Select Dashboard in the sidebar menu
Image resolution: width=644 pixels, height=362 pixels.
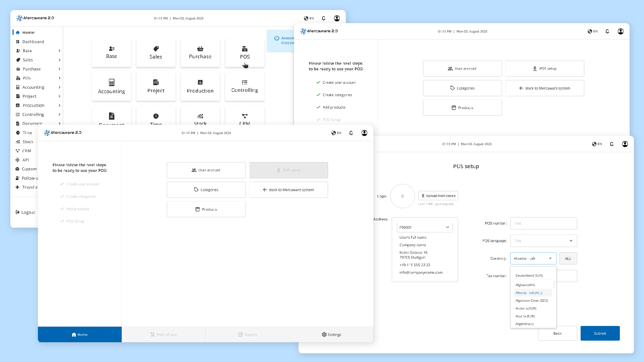33,42
